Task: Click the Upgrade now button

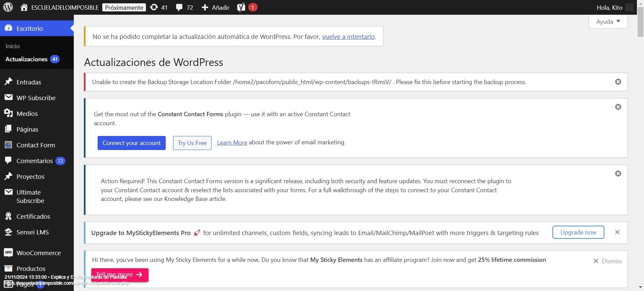Action: pos(578,232)
